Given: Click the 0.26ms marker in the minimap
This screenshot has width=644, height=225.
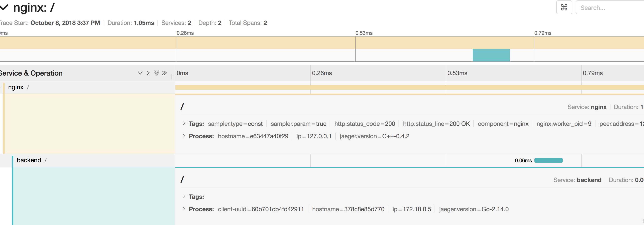Looking at the screenshot, I should coord(185,33).
